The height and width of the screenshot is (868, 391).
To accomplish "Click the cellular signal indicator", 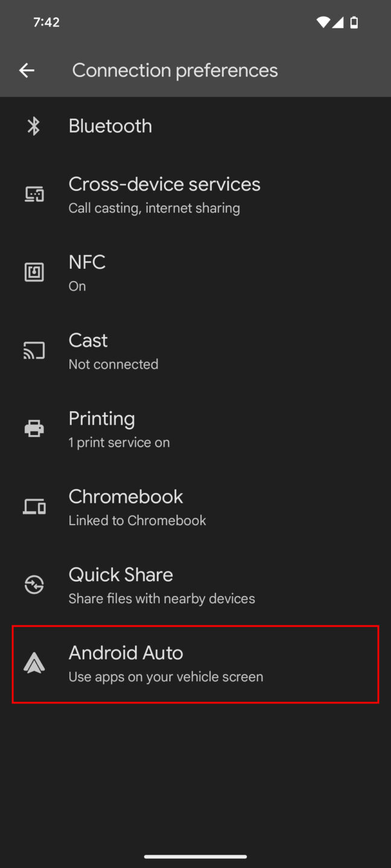I will click(339, 22).
